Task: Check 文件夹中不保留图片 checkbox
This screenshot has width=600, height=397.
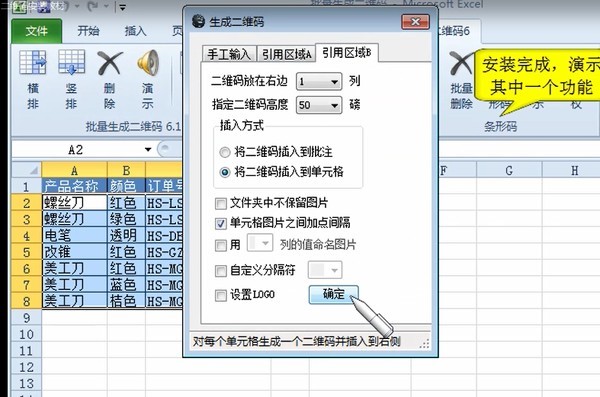Action: point(221,203)
